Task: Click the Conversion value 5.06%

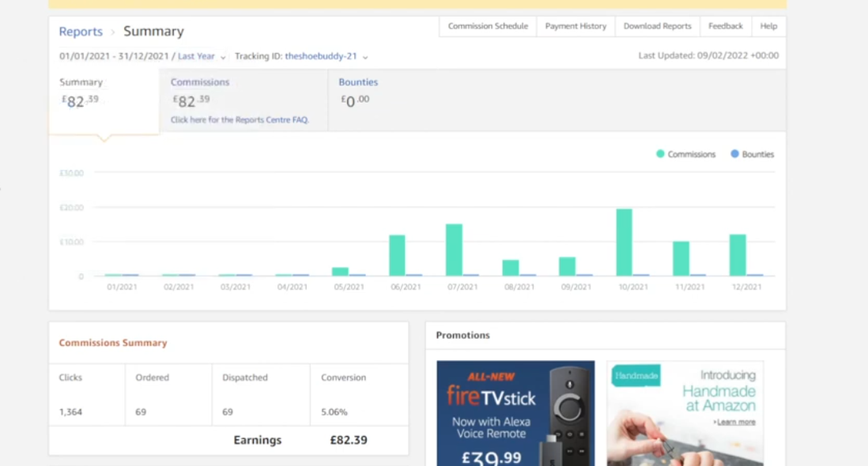Action: [334, 412]
